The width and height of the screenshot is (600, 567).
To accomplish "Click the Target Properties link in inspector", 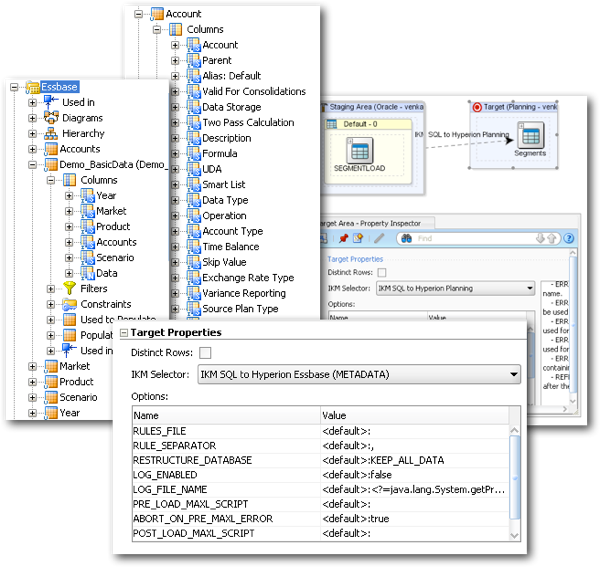I will pyautogui.click(x=355, y=259).
